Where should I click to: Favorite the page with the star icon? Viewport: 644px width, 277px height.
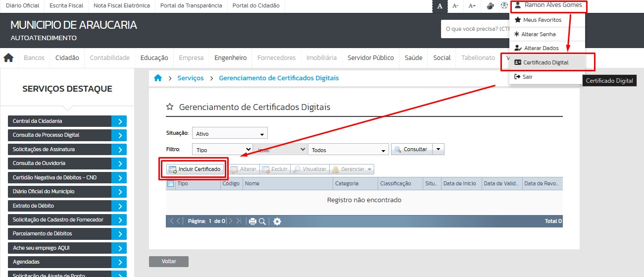pos(170,107)
